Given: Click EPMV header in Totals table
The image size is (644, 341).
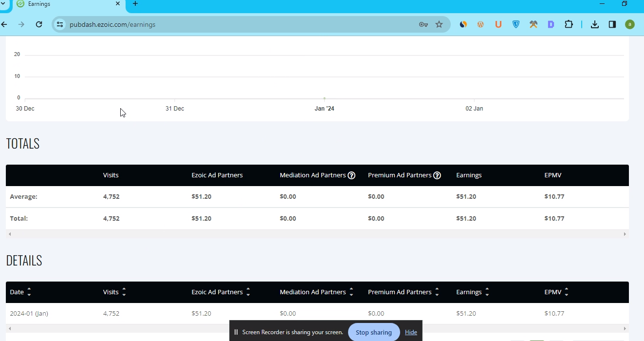Looking at the screenshot, I should [553, 175].
